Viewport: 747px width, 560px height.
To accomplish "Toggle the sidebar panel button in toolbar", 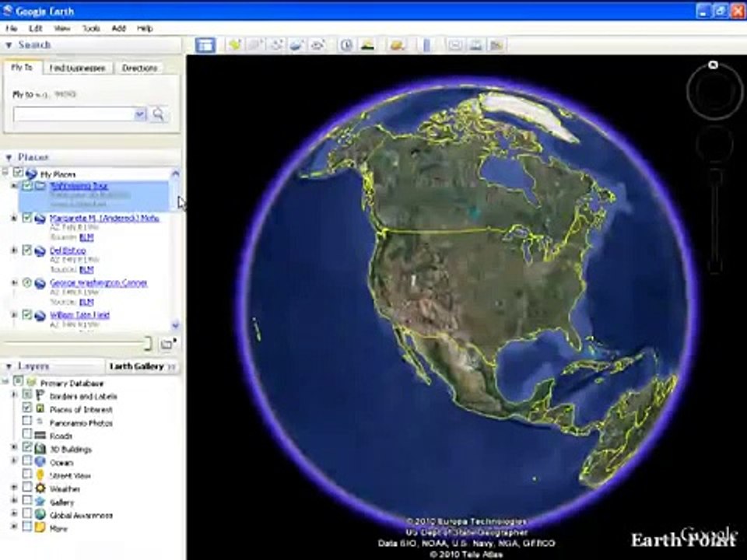I will pos(205,45).
